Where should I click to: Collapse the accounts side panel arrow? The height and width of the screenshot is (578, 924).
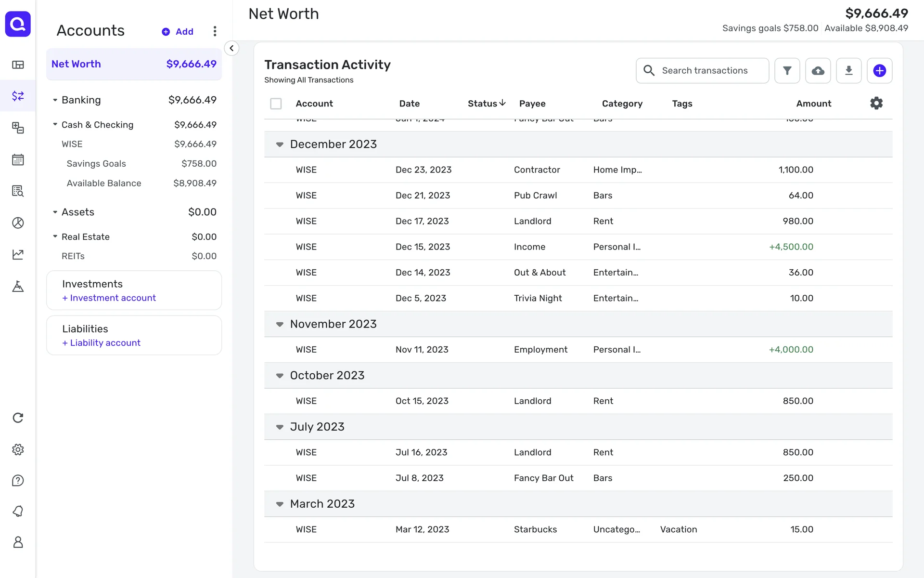coord(231,48)
